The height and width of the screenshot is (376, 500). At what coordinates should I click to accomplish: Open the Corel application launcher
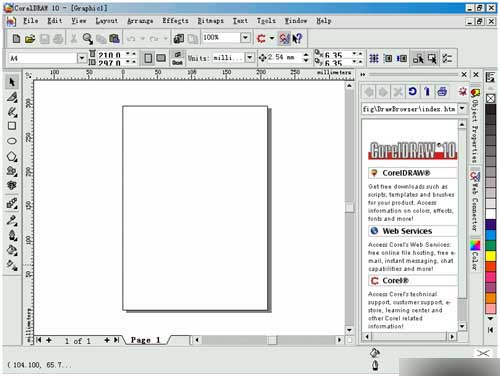(x=261, y=38)
